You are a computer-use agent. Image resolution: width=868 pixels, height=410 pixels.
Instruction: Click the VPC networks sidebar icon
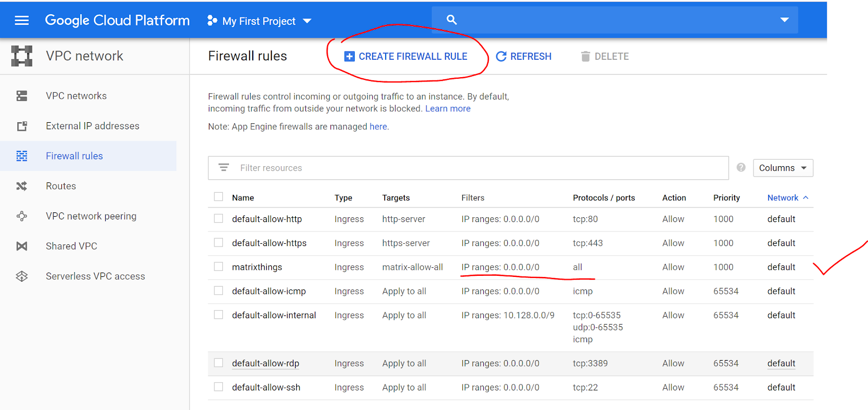point(22,96)
